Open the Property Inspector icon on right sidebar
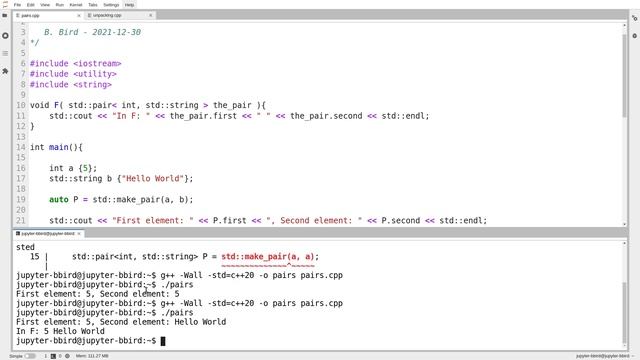The width and height of the screenshot is (640, 360). (x=634, y=18)
